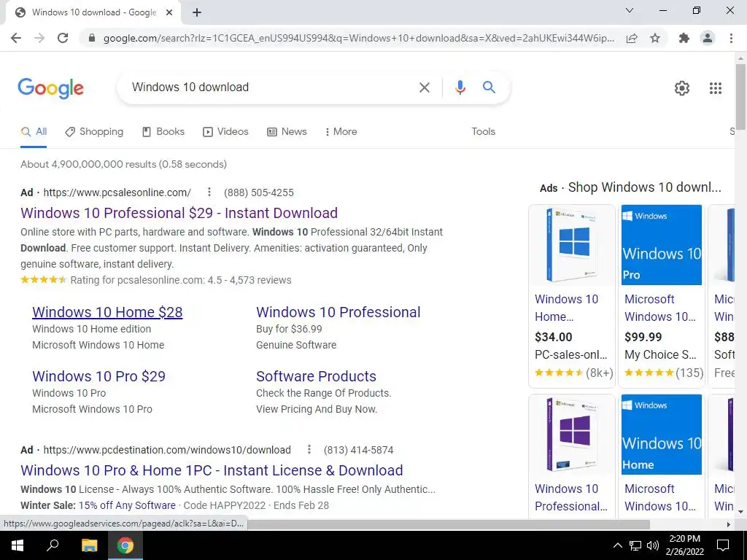The height and width of the screenshot is (560, 747).
Task: Click the purple Windows 10 Professional box image
Action: coord(572,435)
